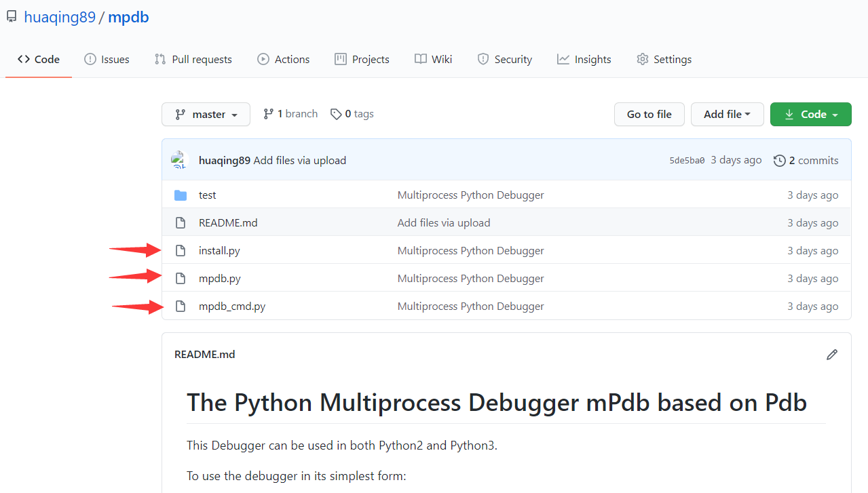The height and width of the screenshot is (493, 868).
Task: Click the huaqing89 avatar in commit bar
Action: point(179,160)
